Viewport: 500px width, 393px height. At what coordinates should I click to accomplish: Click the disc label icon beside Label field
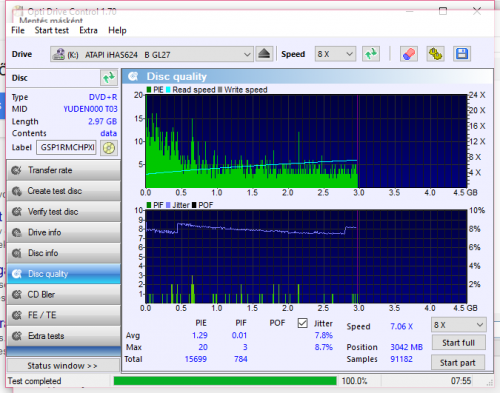coord(109,148)
